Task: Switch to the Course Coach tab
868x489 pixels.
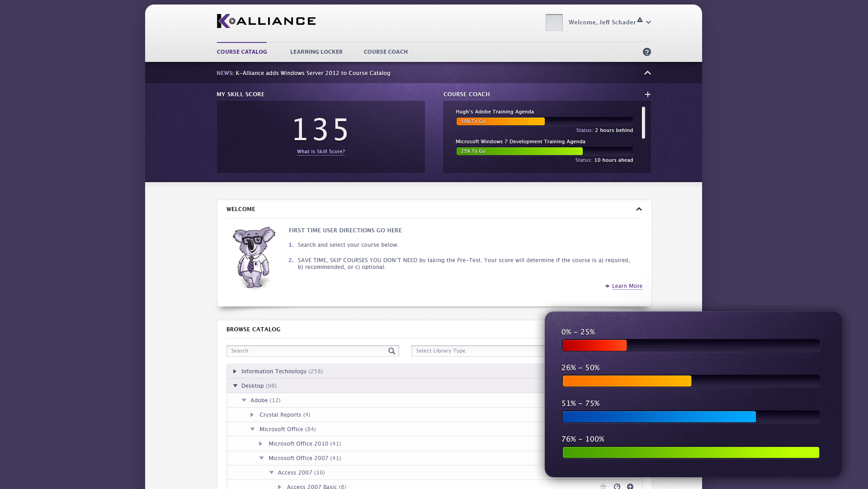Action: click(386, 52)
